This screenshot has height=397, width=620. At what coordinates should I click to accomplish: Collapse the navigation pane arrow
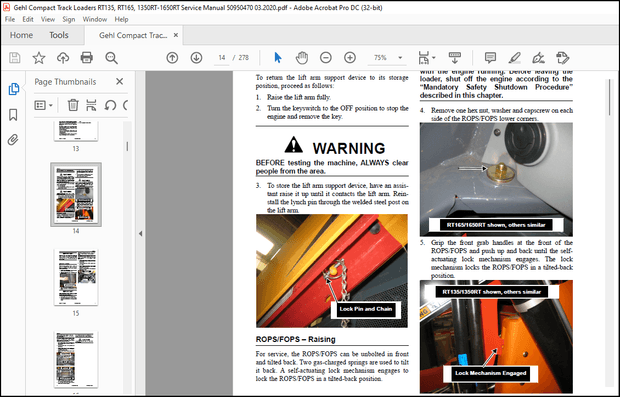140,234
